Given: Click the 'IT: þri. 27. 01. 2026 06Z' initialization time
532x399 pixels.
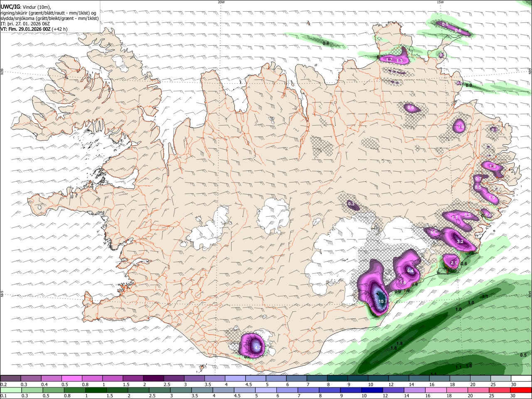Looking at the screenshot, I should 25,24.
